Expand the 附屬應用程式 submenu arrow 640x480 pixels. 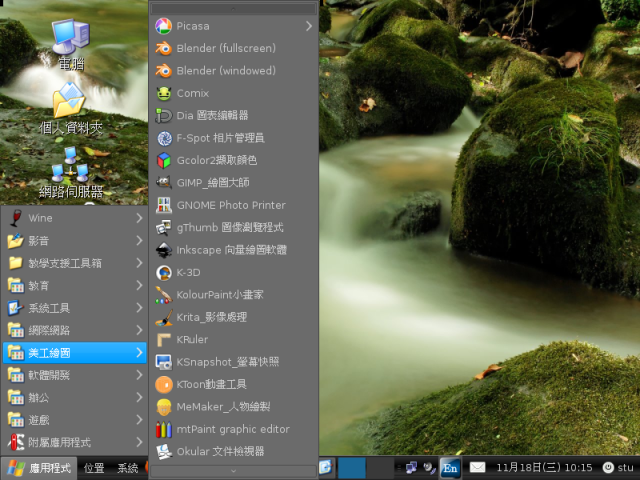[139, 442]
